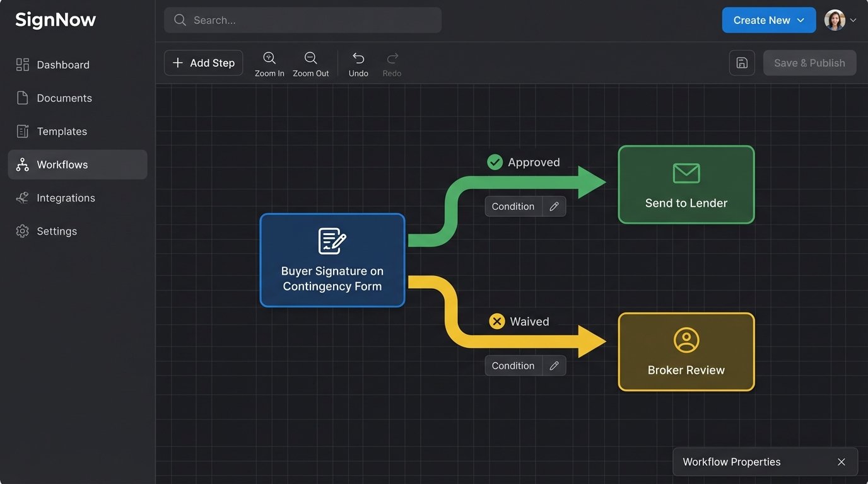
Task: Click the Redo arrow icon
Action: click(392, 59)
